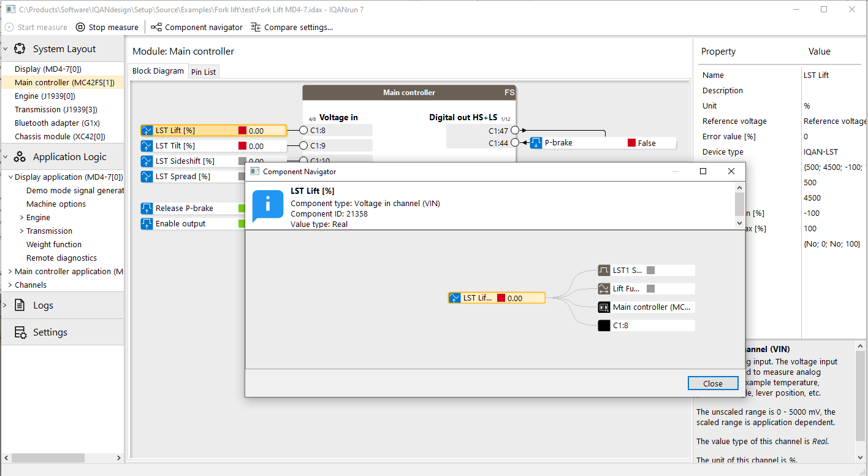The height and width of the screenshot is (476, 868).
Task: Click the Application Logic section icon
Action: tap(20, 157)
